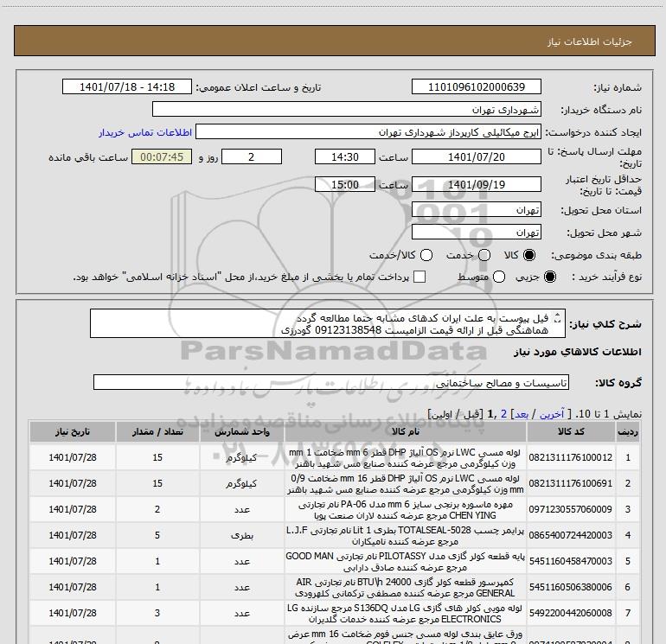
Task: Click the remaining time 00:07:45 field
Action: tap(162, 156)
